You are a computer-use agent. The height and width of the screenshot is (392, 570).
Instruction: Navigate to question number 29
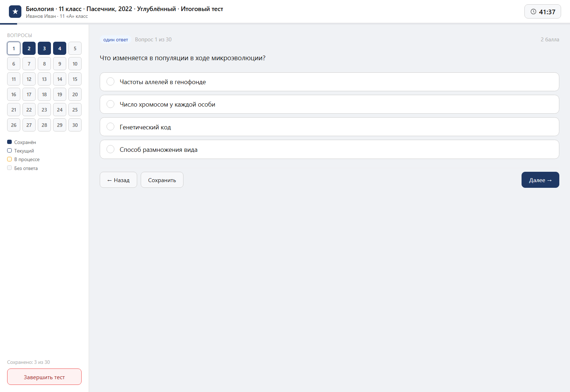[x=59, y=125]
